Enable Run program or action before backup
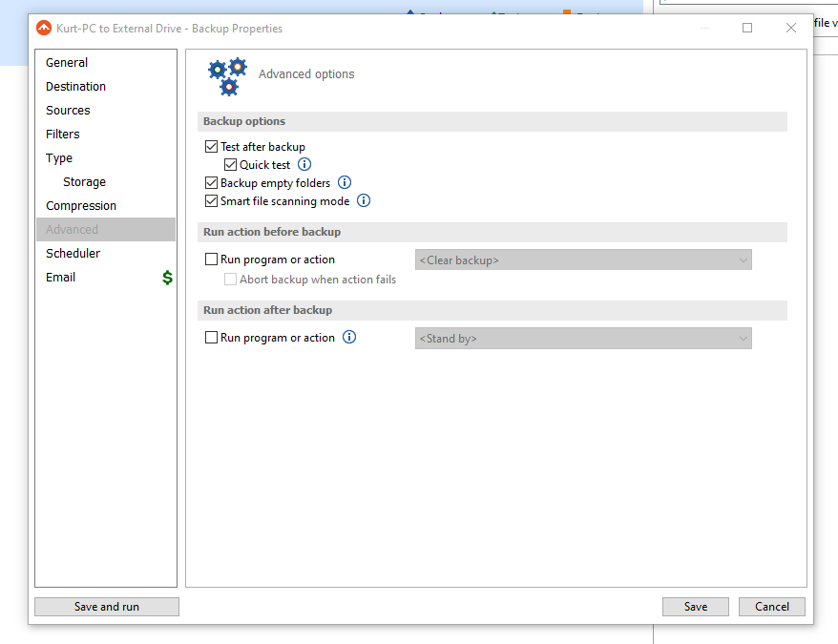 pyautogui.click(x=211, y=260)
